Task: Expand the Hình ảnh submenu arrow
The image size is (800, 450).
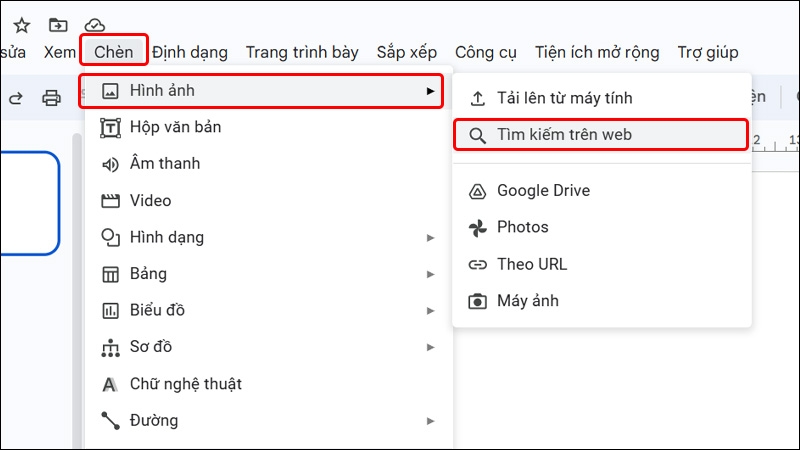Action: click(x=431, y=91)
